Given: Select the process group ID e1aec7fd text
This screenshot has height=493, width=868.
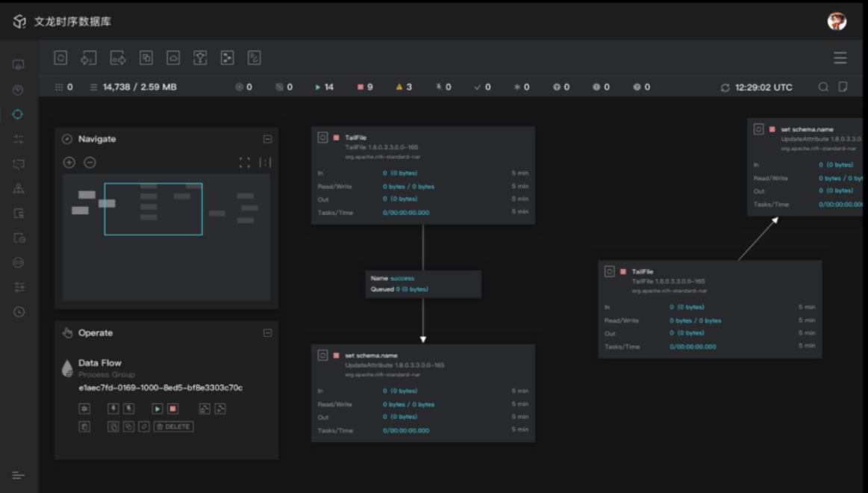Looking at the screenshot, I should 160,388.
